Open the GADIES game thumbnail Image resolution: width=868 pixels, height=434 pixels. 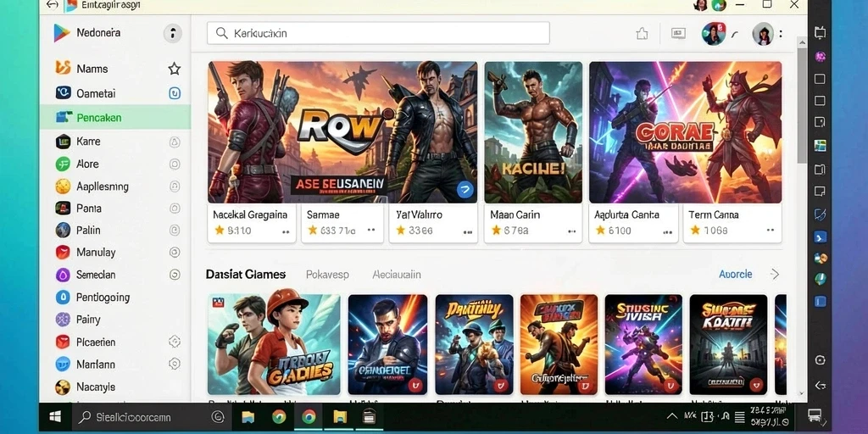pyautogui.click(x=274, y=344)
